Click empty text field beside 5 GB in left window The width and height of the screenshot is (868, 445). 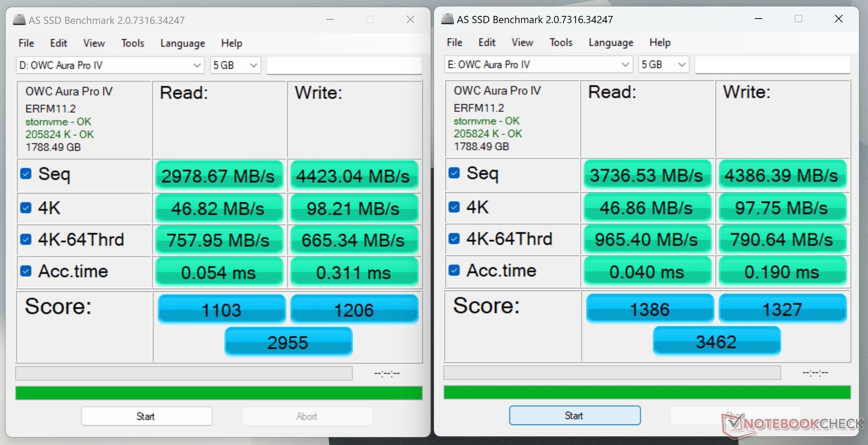[344, 65]
